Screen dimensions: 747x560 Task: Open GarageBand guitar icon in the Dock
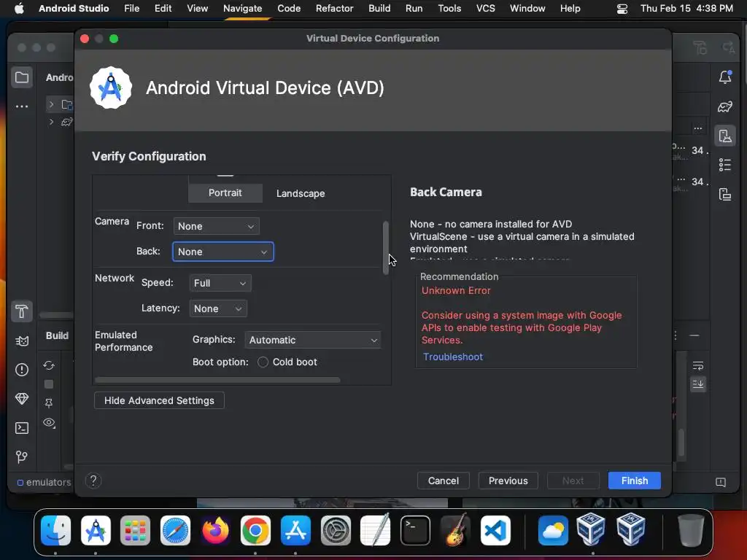(x=455, y=530)
